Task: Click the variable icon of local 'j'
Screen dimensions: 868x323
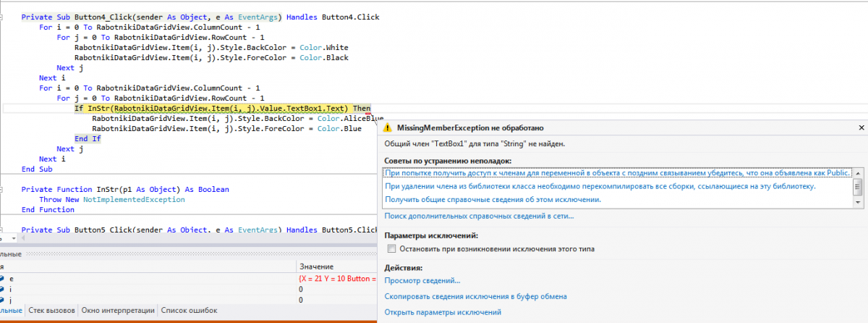Action: (2, 299)
